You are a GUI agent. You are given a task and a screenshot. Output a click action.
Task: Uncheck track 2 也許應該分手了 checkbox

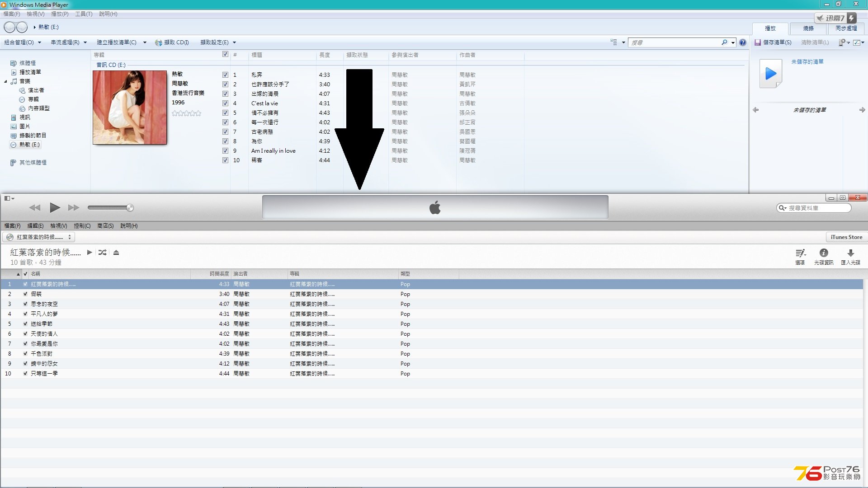(x=225, y=84)
